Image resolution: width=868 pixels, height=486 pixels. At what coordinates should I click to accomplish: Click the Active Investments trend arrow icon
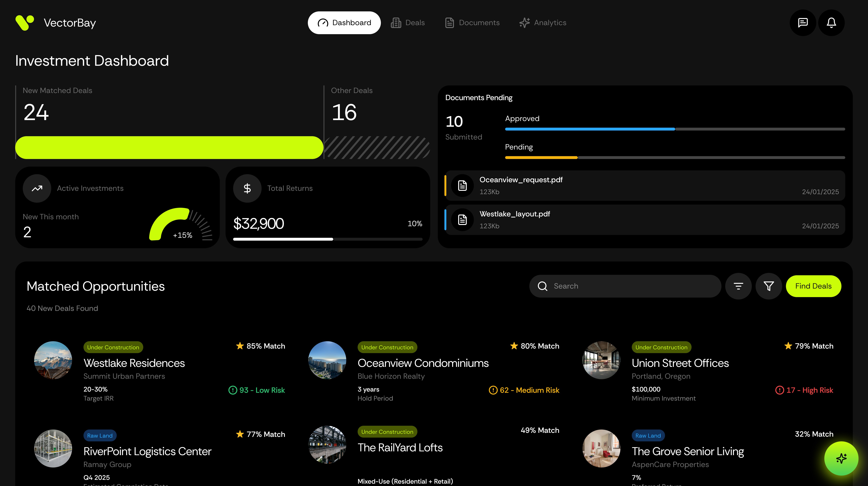click(37, 188)
